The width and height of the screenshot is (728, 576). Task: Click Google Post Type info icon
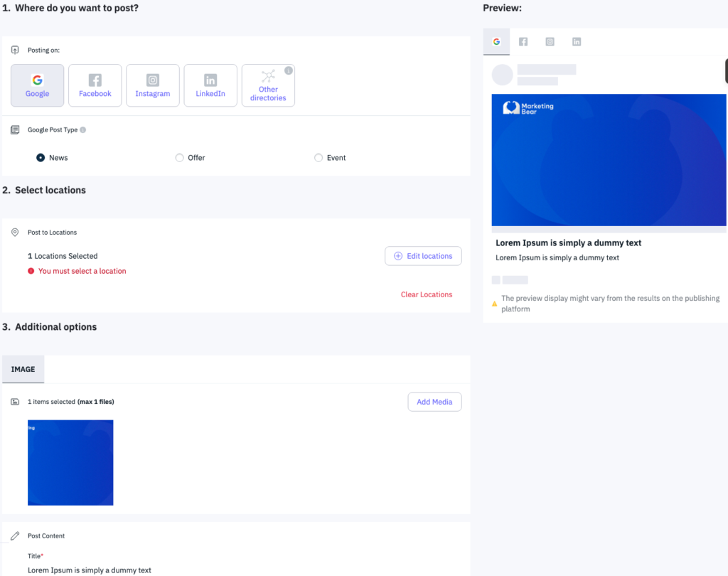[83, 130]
